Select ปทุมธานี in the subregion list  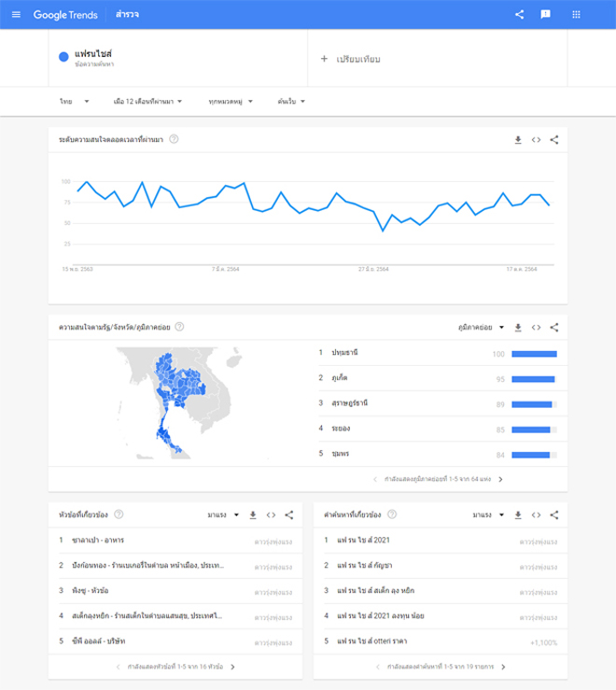pyautogui.click(x=345, y=353)
